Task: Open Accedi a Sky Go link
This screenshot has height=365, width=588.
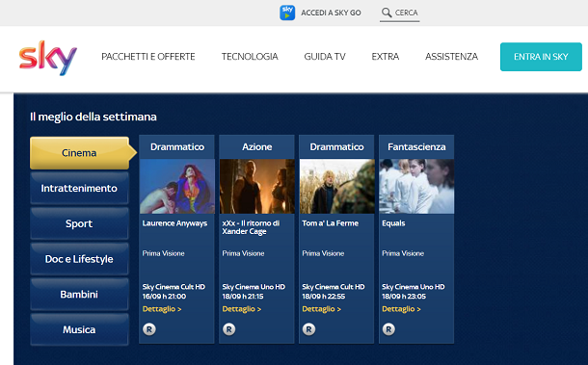Action: pyautogui.click(x=331, y=13)
